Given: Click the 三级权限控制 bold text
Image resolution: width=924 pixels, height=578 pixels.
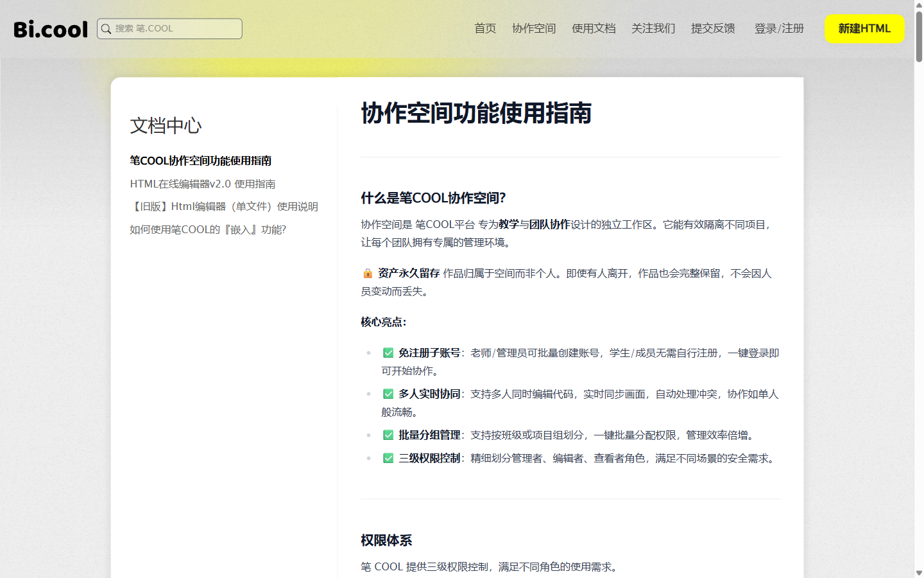Looking at the screenshot, I should [429, 459].
